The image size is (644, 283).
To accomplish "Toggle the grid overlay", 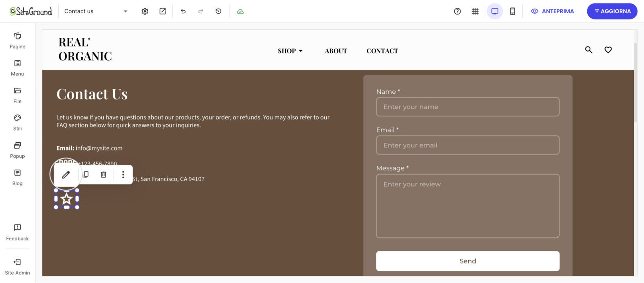I will [x=475, y=11].
